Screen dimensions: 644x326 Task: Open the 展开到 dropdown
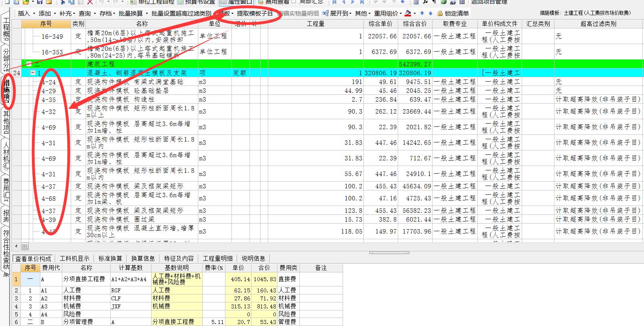point(350,14)
